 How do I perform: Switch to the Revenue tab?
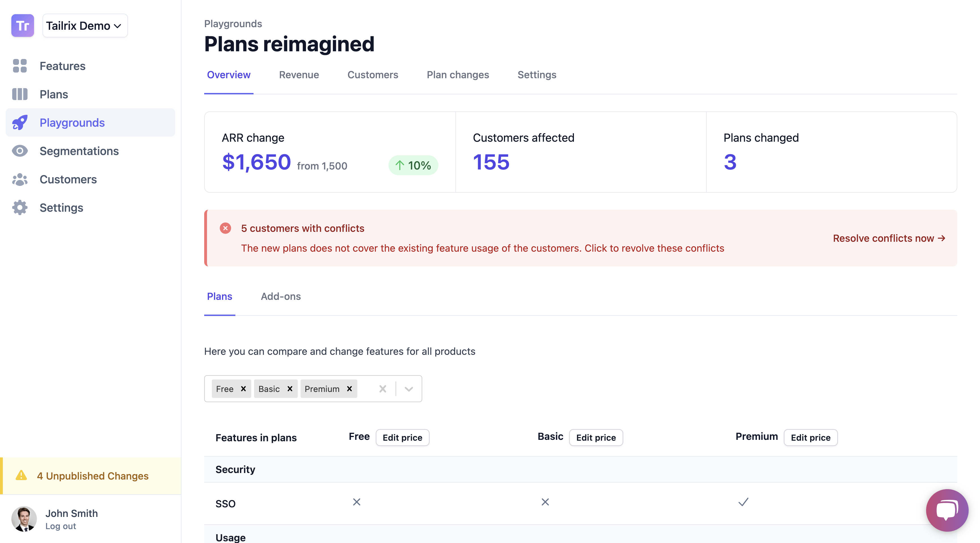click(299, 75)
